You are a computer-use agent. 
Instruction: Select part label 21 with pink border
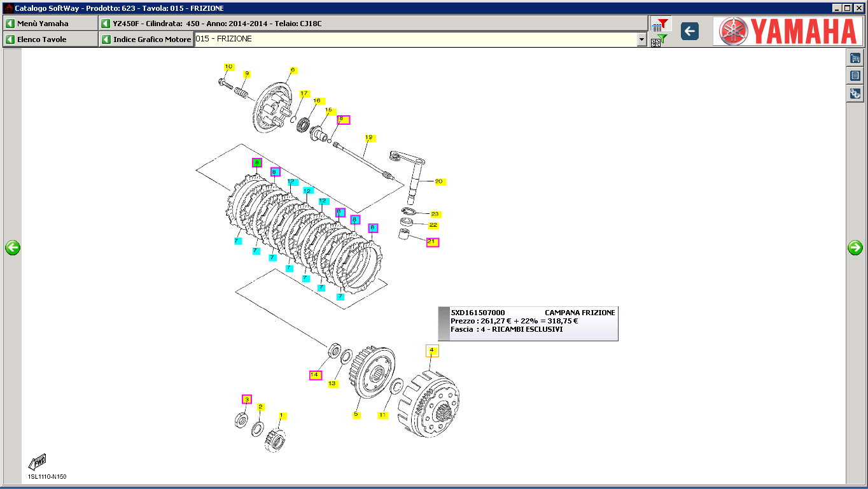(x=432, y=242)
